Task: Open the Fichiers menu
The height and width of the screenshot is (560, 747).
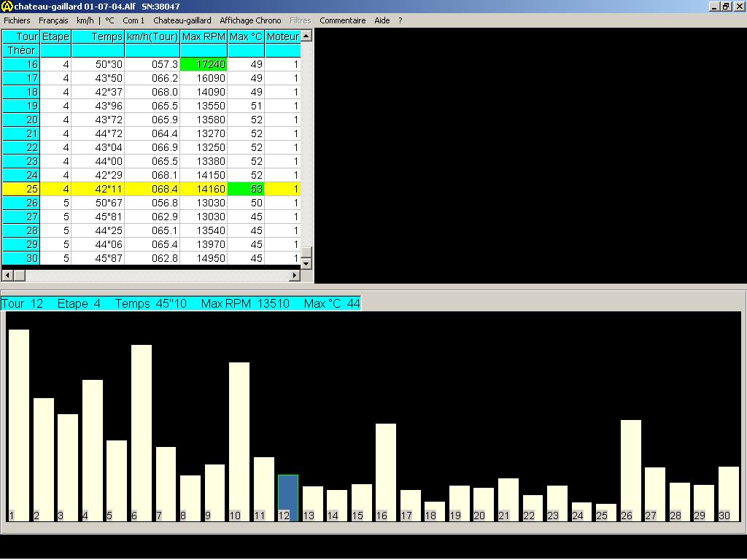Action: (x=17, y=20)
